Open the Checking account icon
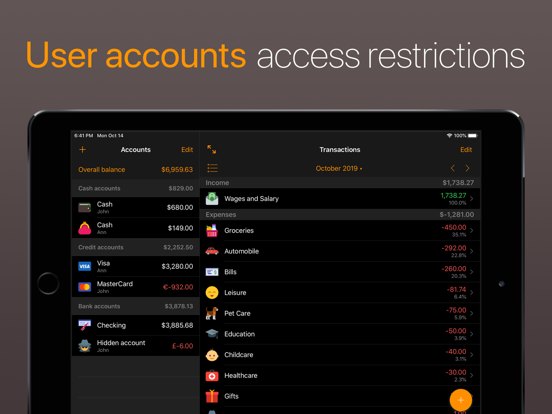552x414 pixels. (84, 325)
